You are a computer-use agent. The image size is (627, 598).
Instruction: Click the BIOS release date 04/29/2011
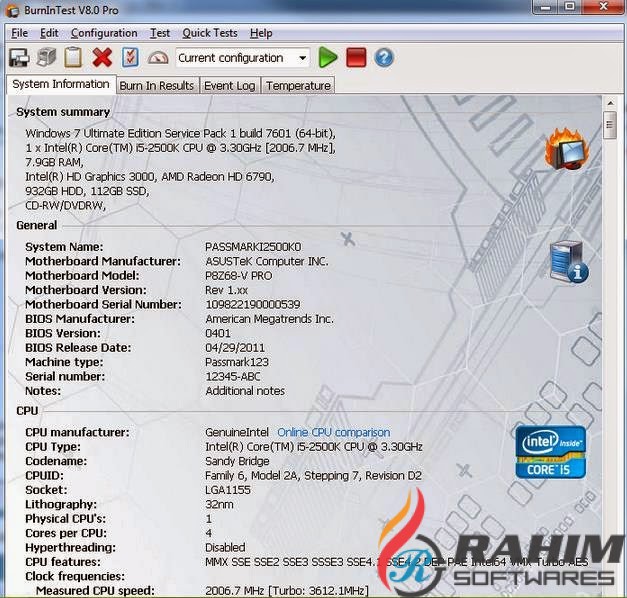(x=235, y=348)
